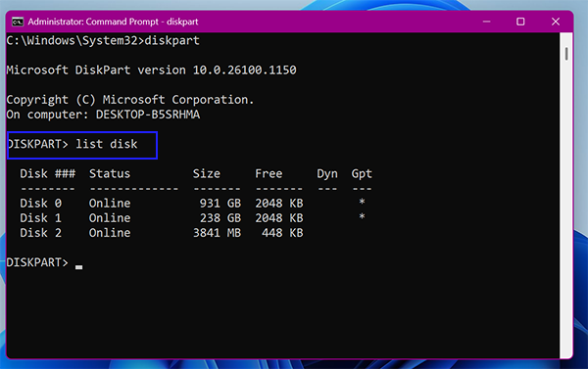Click the 'Free' column header
The height and width of the screenshot is (369, 588).
click(x=269, y=173)
